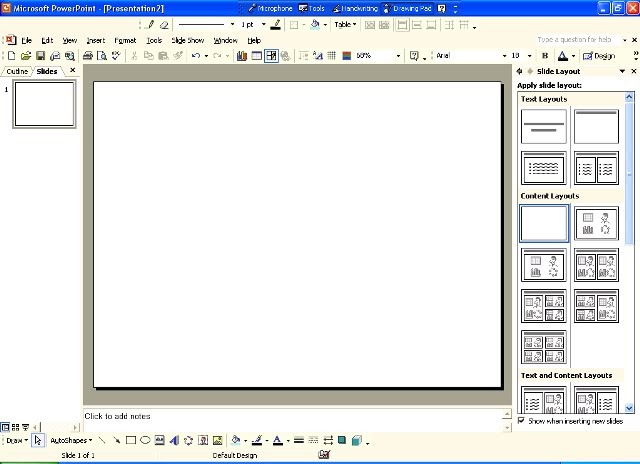This screenshot has height=464, width=640.
Task: Click the Line drawing tool
Action: pyautogui.click(x=102, y=440)
